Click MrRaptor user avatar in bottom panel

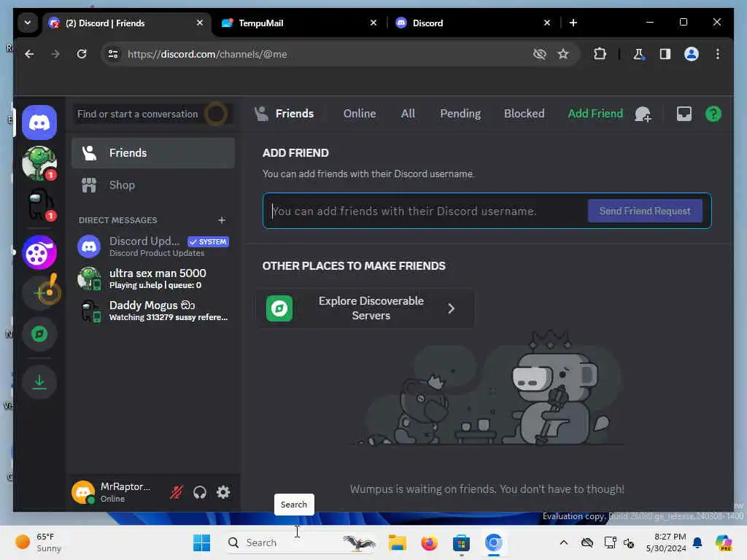click(83, 492)
